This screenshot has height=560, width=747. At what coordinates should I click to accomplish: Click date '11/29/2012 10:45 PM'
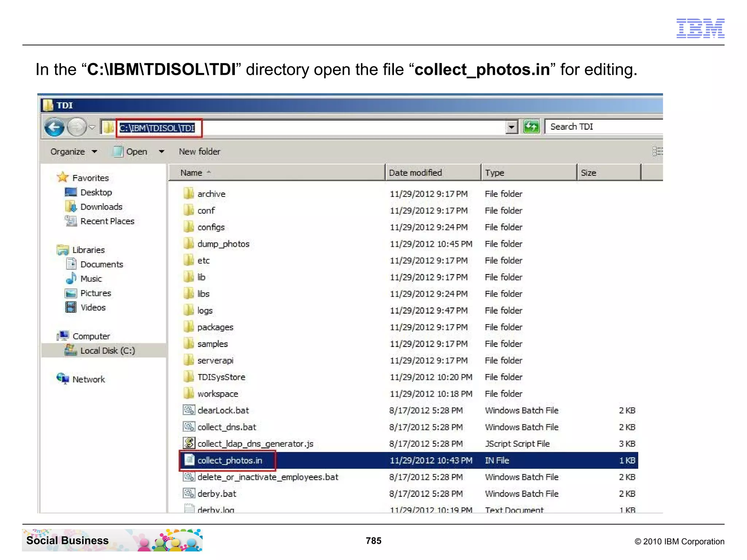[431, 244]
